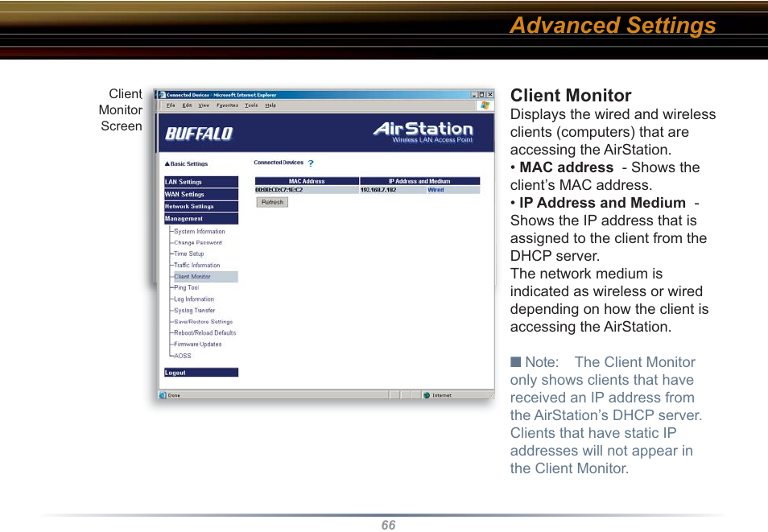
Task: Click the Refresh button
Action: coord(272,202)
